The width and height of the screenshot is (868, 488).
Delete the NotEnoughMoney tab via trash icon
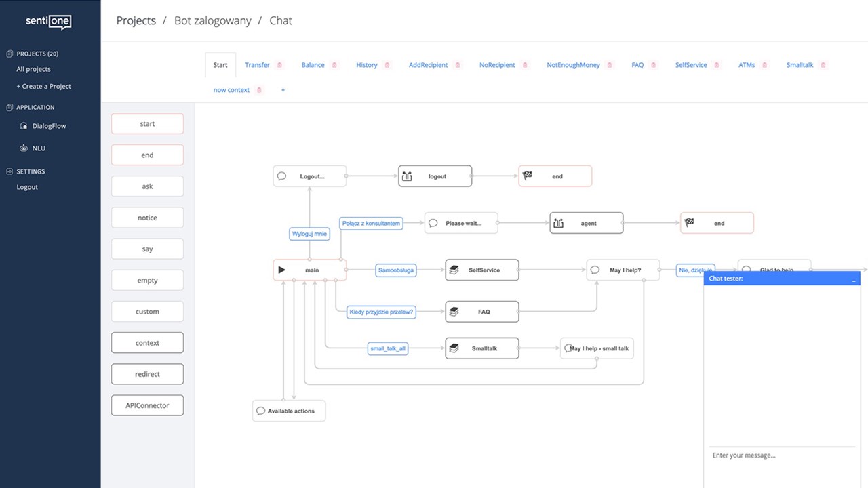[610, 65]
